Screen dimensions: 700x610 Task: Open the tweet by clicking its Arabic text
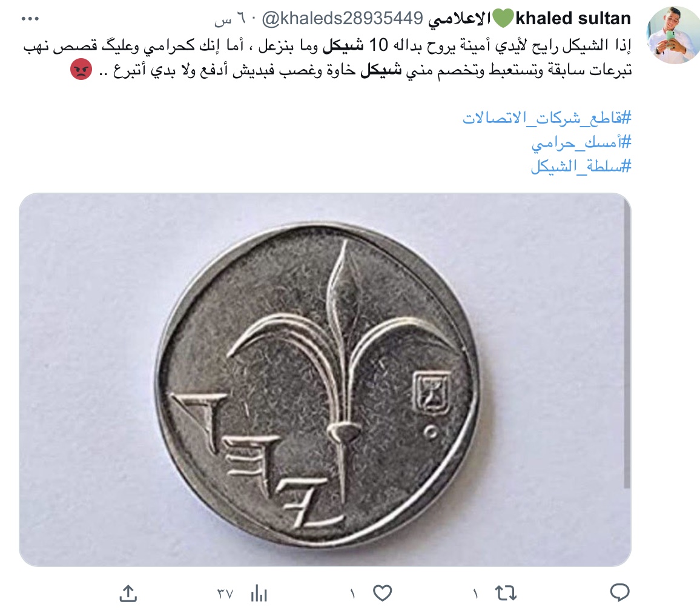click(x=327, y=58)
